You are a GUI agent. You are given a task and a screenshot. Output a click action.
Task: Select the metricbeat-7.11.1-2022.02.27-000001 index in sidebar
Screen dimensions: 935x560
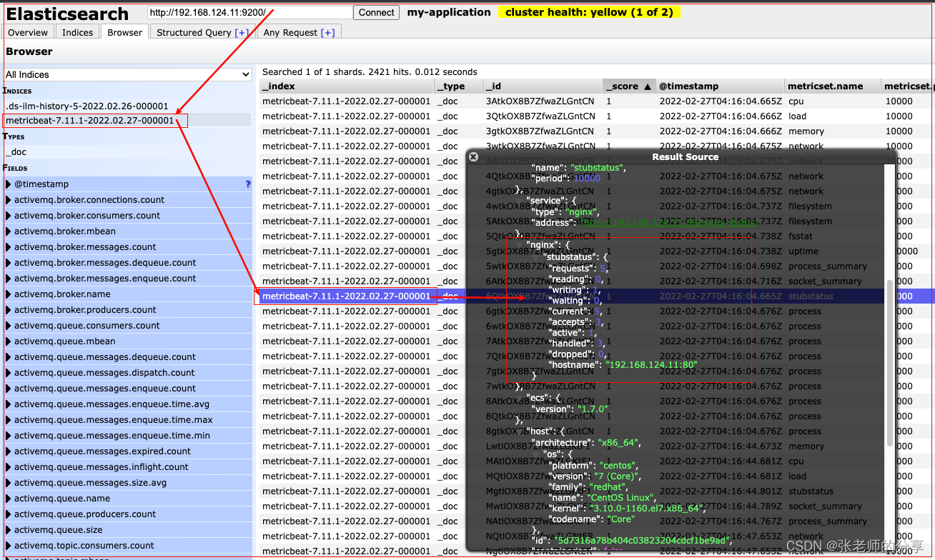tap(127, 121)
